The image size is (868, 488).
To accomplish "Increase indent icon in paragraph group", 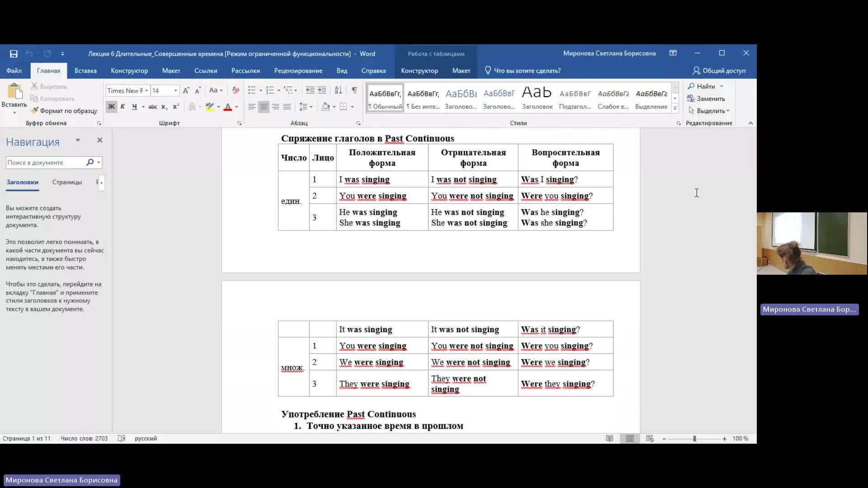I will click(x=322, y=90).
